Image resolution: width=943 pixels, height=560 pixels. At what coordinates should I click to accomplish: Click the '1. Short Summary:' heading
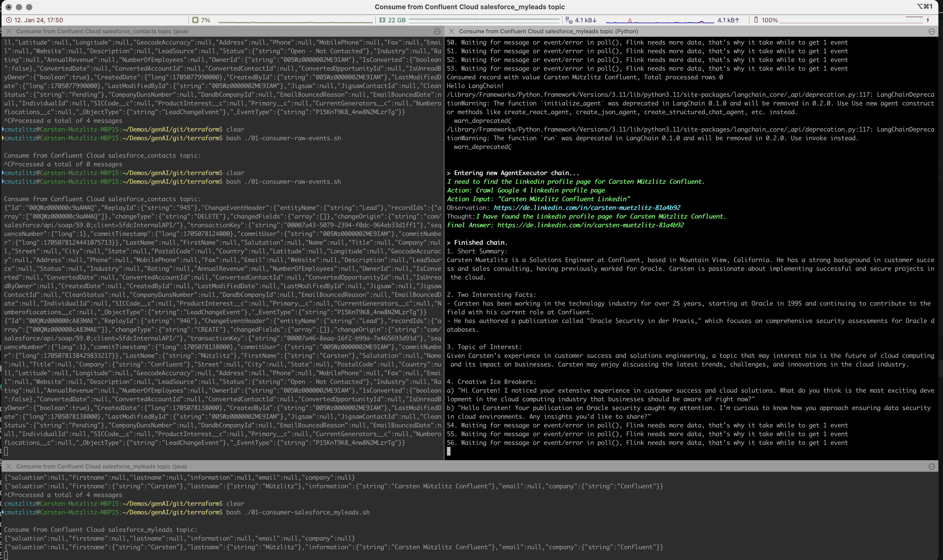[477, 251]
